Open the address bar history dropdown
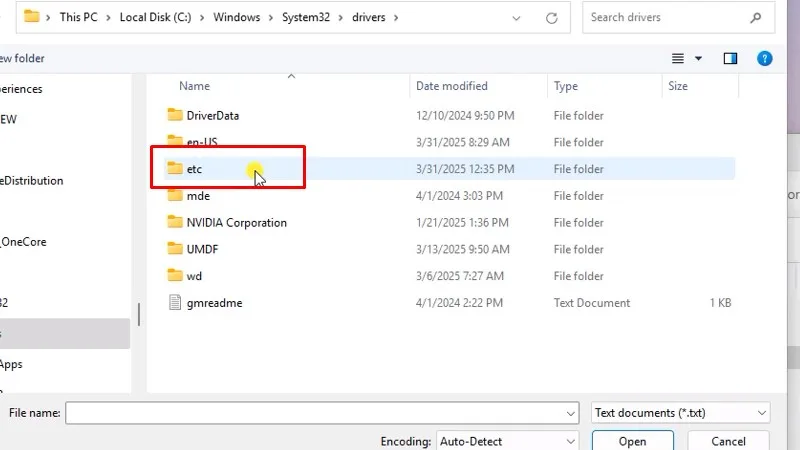Image resolution: width=800 pixels, height=450 pixels. [x=516, y=17]
